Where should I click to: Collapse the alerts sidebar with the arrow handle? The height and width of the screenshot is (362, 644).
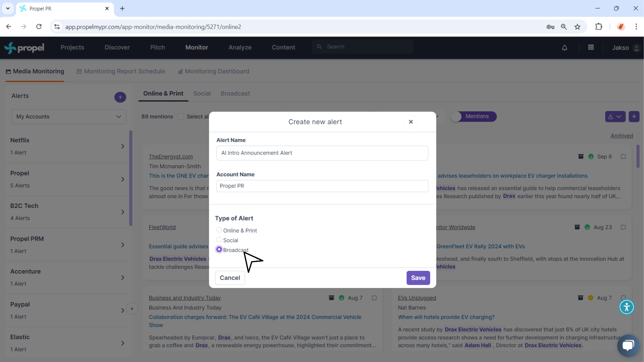click(132, 309)
